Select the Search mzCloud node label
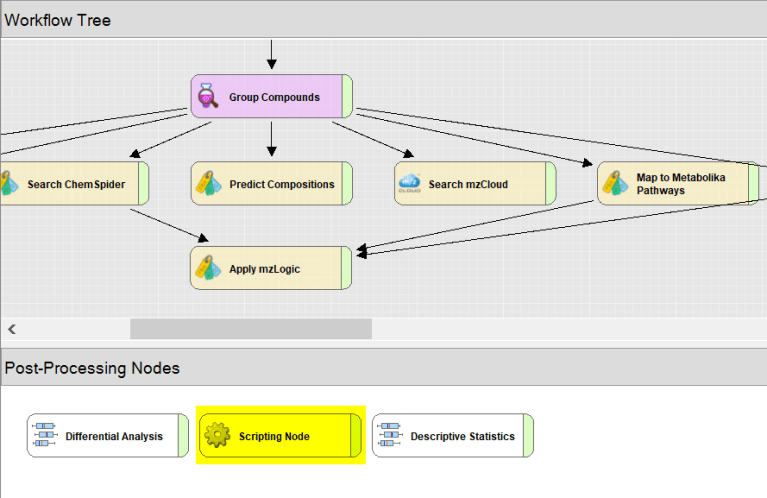The image size is (767, 498). 468,184
